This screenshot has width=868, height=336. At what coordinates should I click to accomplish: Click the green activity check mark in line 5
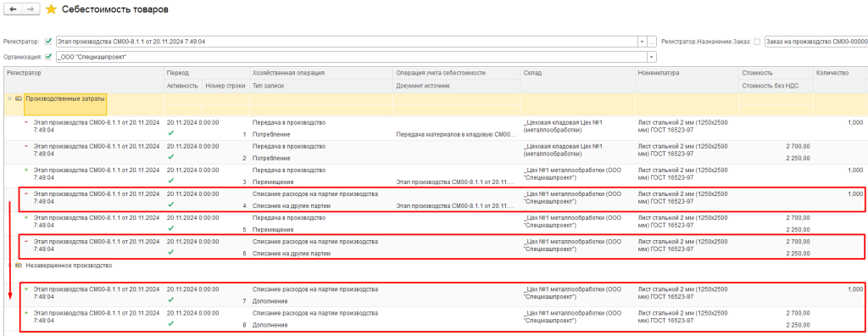click(x=170, y=228)
